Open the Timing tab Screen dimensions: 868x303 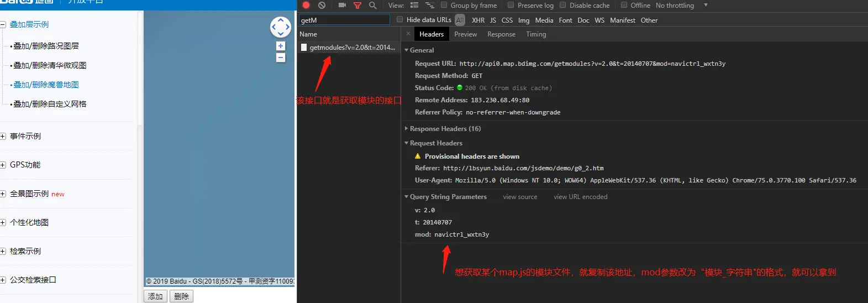pyautogui.click(x=536, y=34)
